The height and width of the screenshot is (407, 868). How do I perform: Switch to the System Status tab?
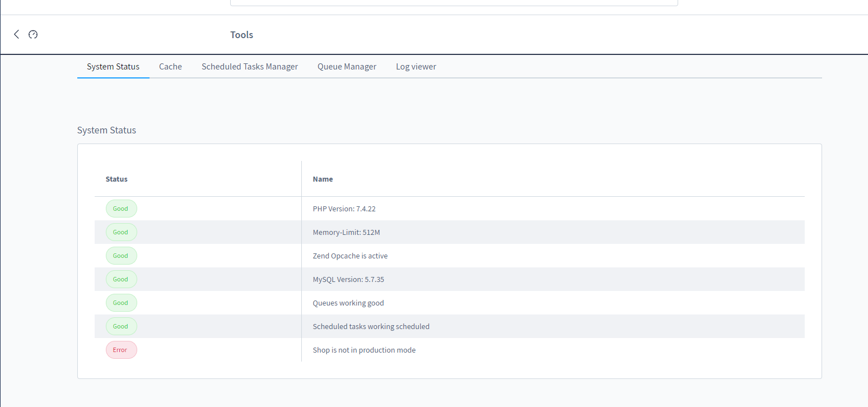click(x=113, y=66)
